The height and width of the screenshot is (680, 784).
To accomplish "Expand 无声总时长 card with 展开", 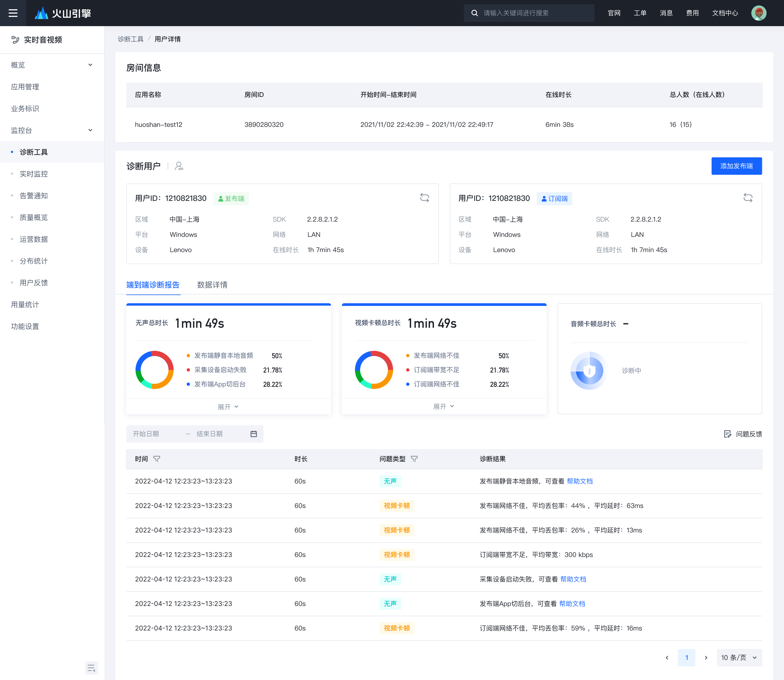I will [228, 407].
